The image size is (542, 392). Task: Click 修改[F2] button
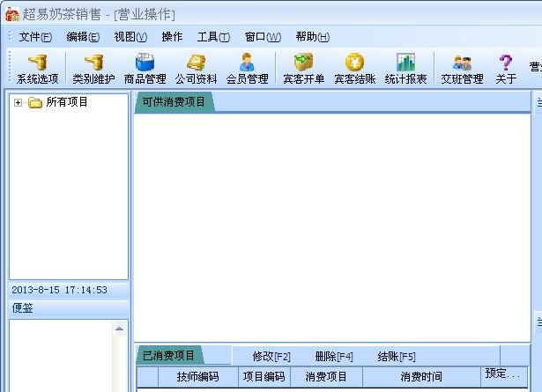(271, 357)
